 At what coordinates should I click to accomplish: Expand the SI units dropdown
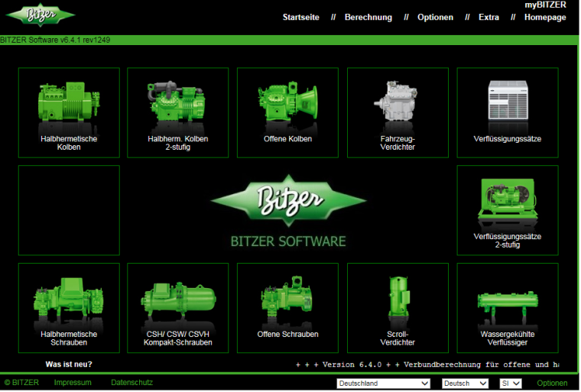point(510,384)
